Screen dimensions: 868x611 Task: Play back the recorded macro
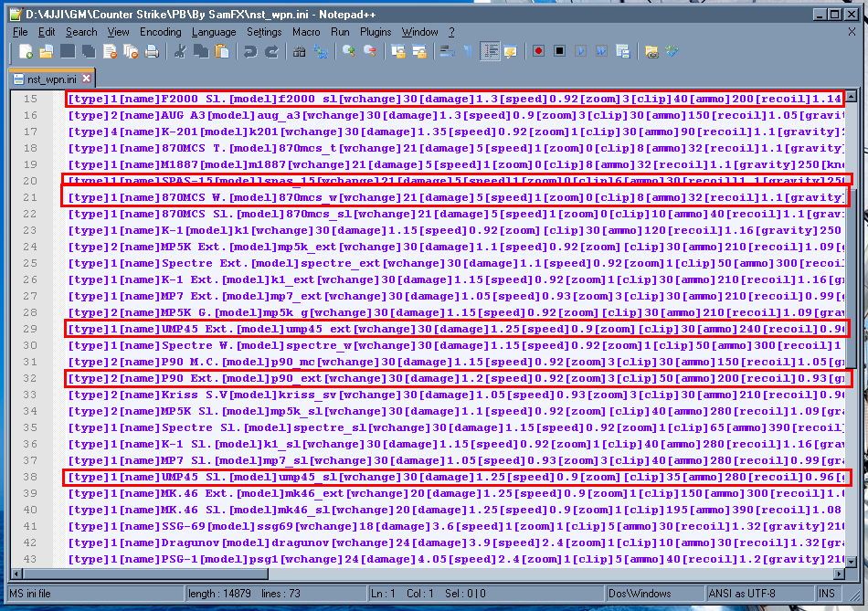(581, 51)
